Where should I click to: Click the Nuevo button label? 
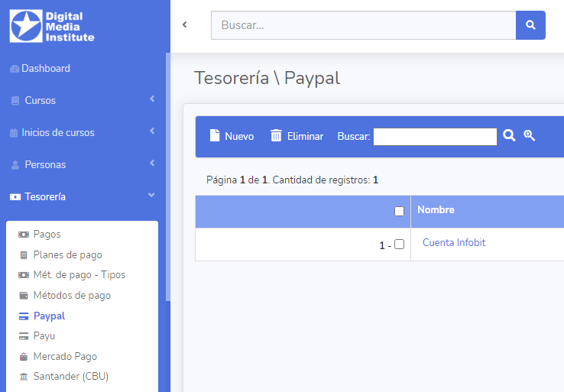tap(239, 136)
